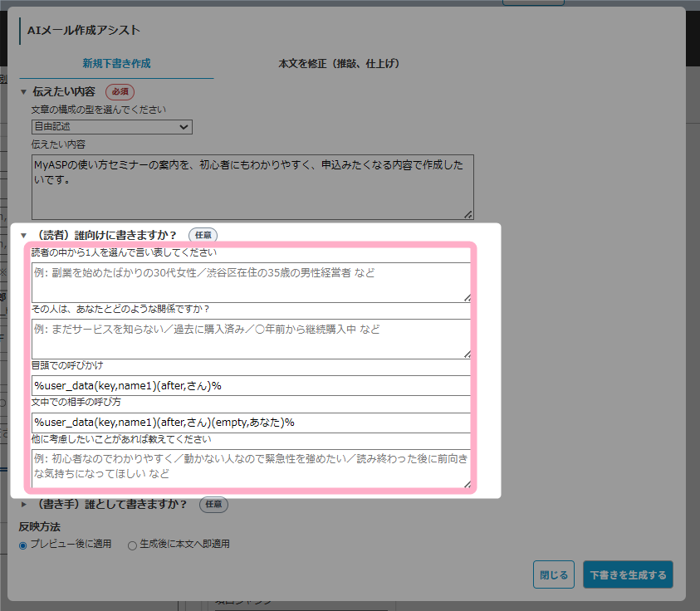Switch to the 新規下書き作成 tab
The width and height of the screenshot is (700, 611).
pyautogui.click(x=116, y=63)
